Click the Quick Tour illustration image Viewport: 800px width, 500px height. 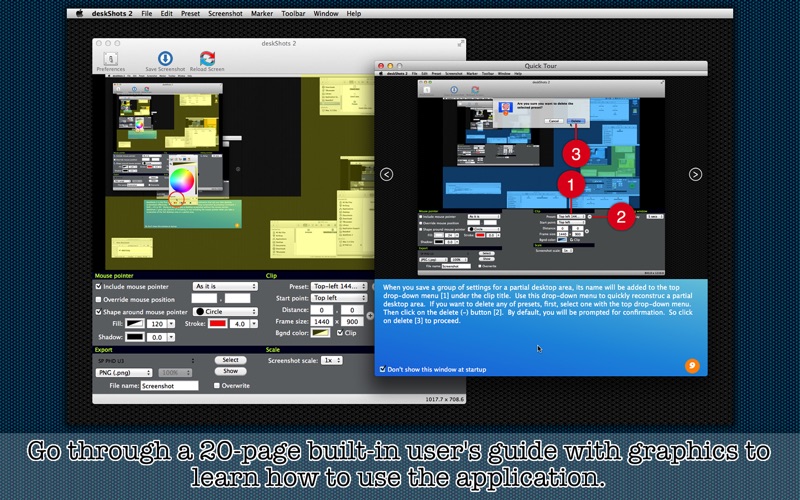[541, 176]
